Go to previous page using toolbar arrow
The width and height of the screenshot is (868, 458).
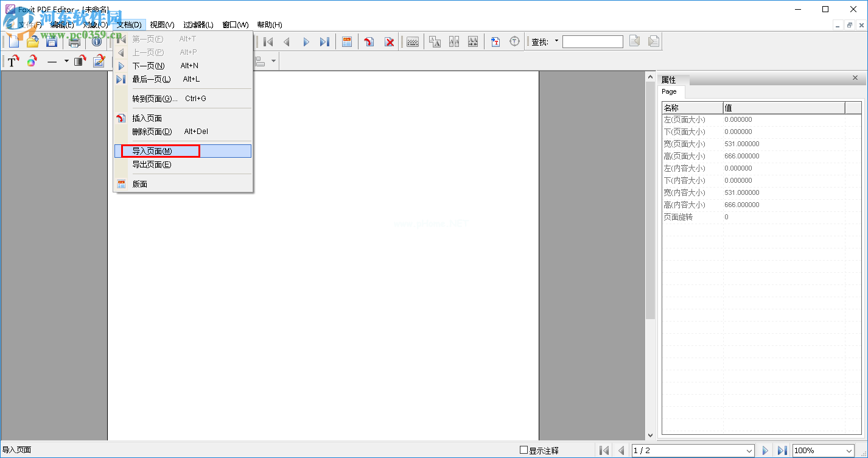(287, 41)
